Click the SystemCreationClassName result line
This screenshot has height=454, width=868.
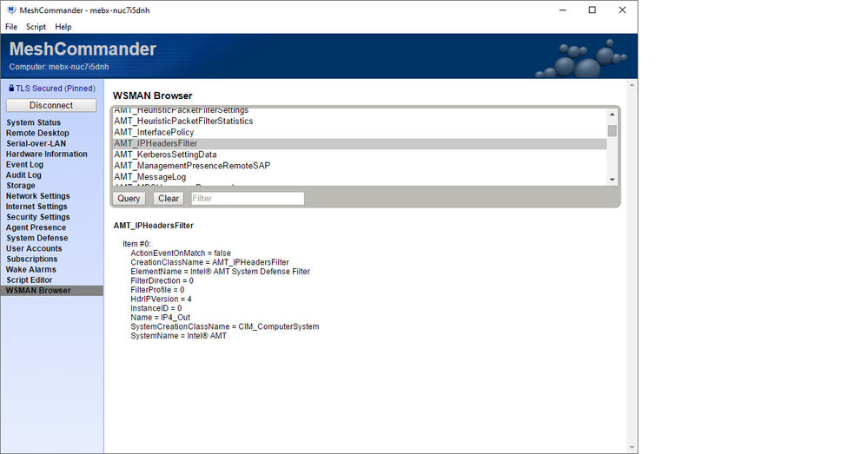coord(225,326)
